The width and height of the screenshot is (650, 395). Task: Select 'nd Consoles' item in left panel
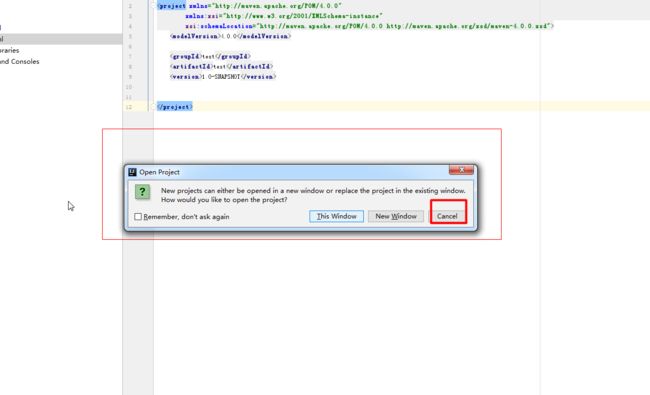[x=19, y=61]
